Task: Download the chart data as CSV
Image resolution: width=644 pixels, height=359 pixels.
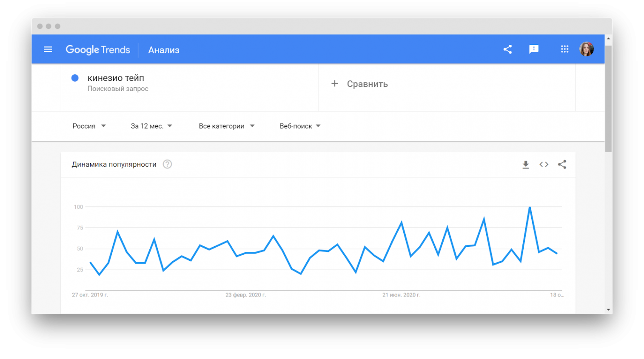Action: [x=526, y=165]
